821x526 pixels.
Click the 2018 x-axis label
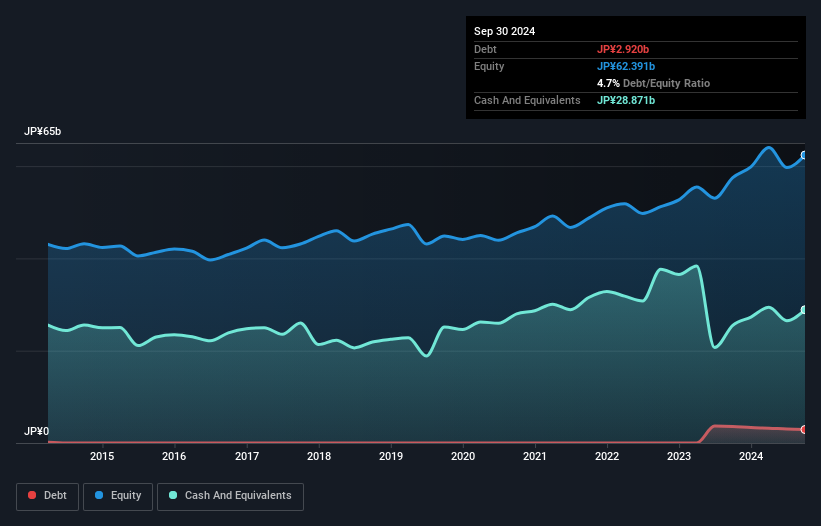point(319,456)
